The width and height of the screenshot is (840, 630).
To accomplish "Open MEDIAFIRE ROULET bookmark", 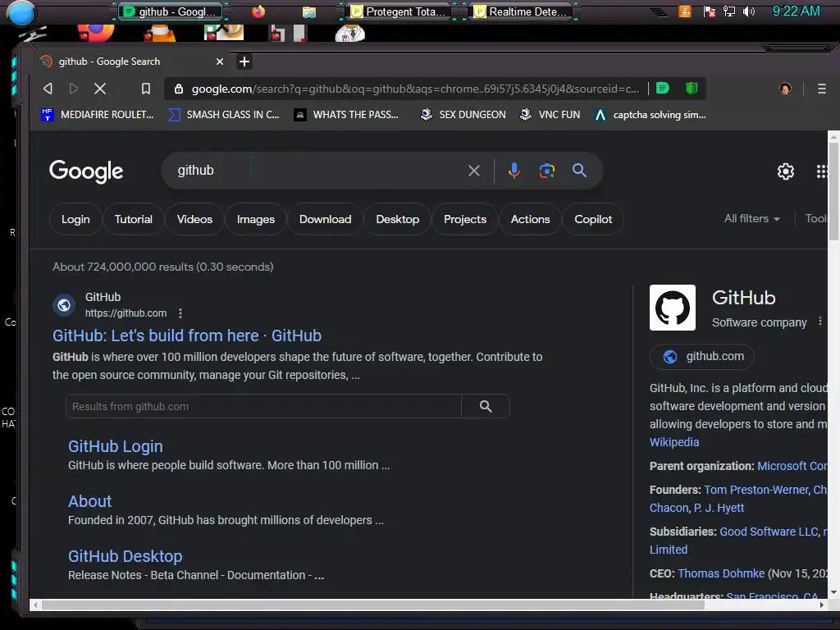I will tap(98, 115).
